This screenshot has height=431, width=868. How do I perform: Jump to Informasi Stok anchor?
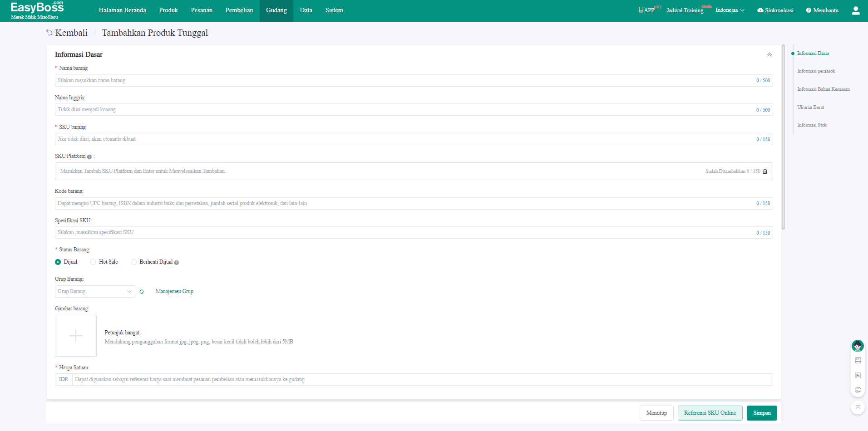pos(812,125)
